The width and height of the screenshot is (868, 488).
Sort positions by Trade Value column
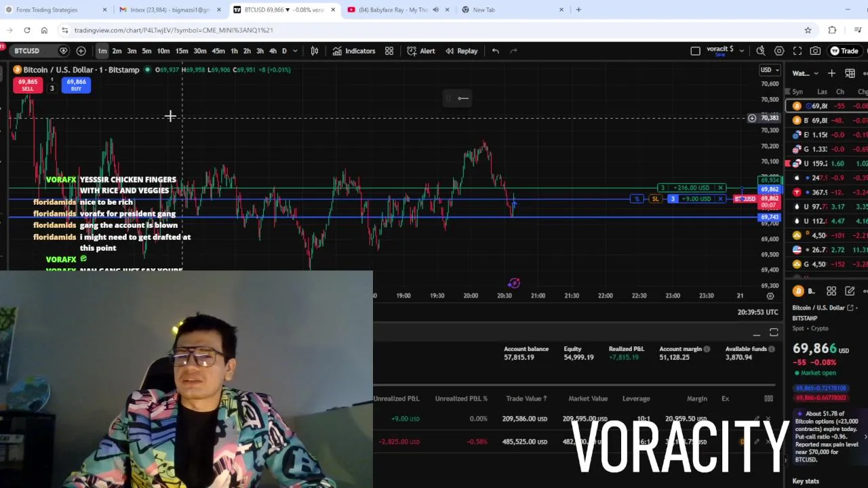click(526, 399)
